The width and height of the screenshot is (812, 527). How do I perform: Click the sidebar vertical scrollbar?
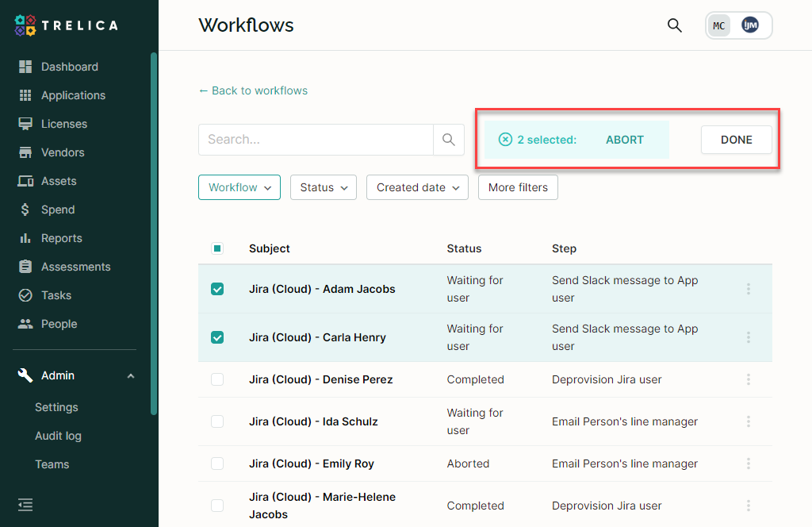[153, 233]
